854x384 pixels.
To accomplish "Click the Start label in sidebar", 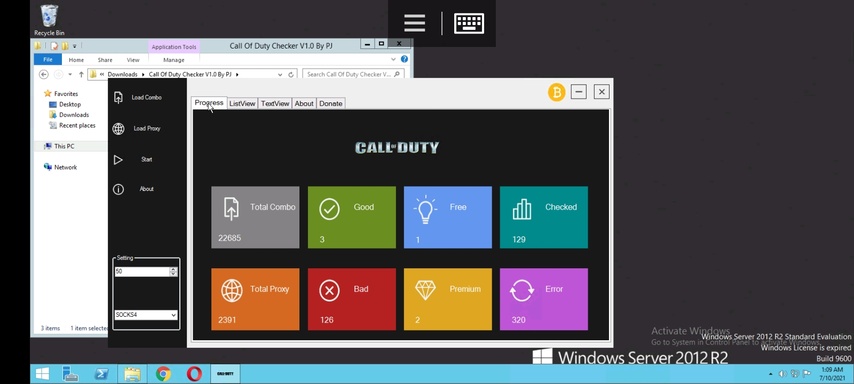I will click(147, 160).
